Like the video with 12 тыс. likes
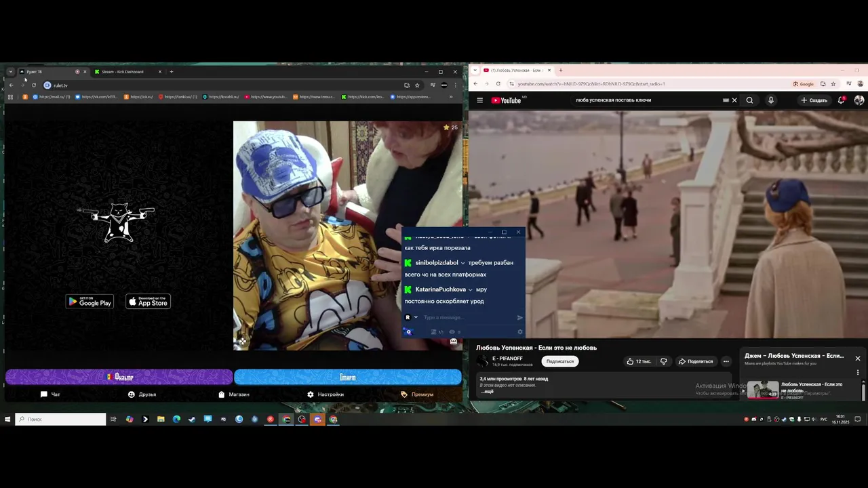The height and width of the screenshot is (488, 868). click(x=639, y=361)
